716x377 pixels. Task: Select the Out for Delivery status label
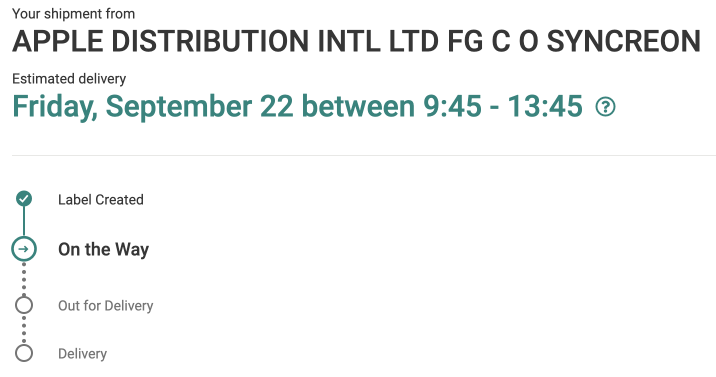pyautogui.click(x=105, y=305)
